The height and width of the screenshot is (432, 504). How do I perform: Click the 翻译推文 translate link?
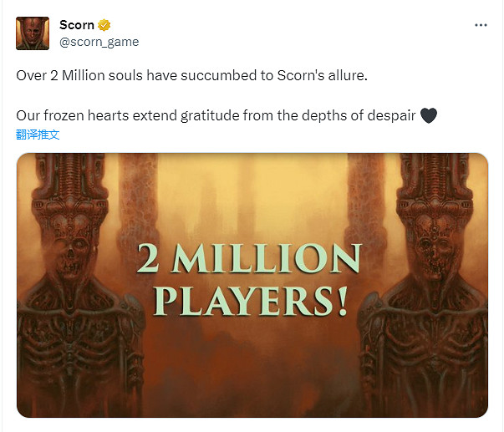38,135
